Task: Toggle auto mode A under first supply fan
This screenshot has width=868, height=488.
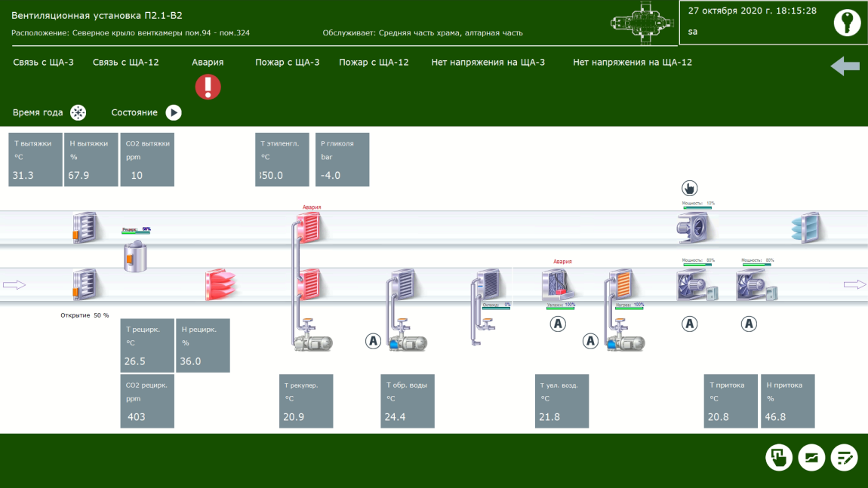Action: point(689,324)
